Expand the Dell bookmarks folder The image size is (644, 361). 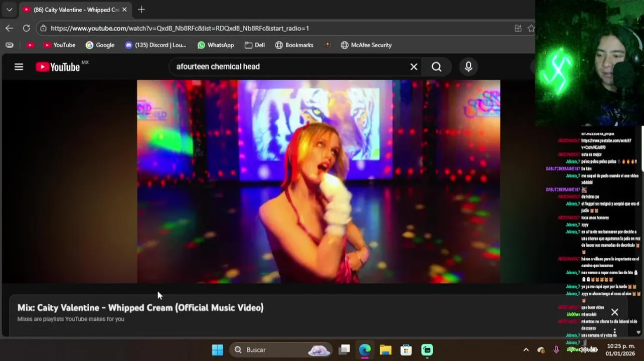coord(255,45)
